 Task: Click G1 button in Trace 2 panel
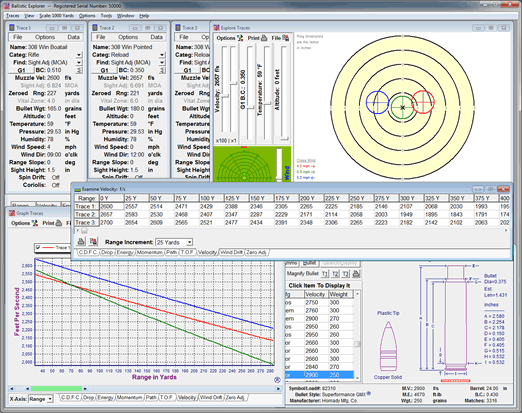click(104, 70)
